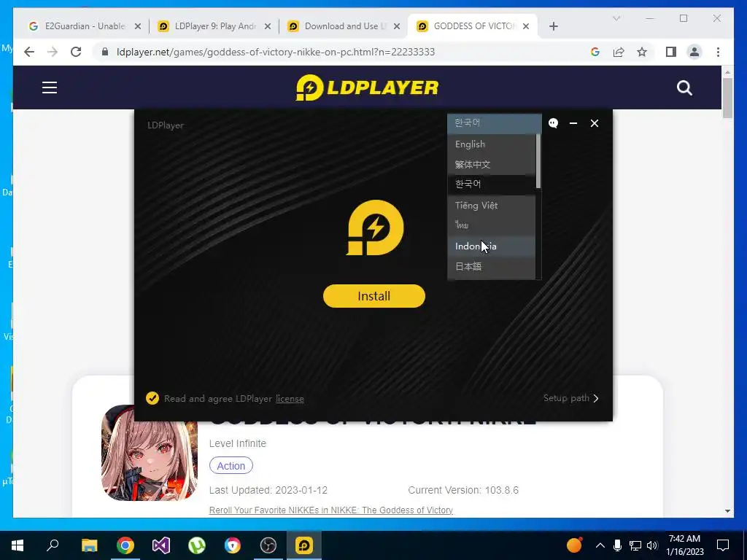747x560 pixels.
Task: Click the Action genre tag
Action: pos(231,466)
